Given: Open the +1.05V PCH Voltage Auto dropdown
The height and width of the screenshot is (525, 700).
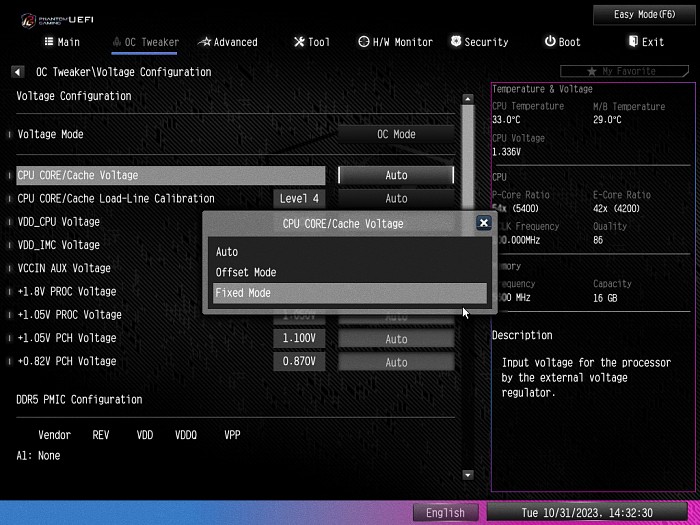Looking at the screenshot, I should 396,339.
